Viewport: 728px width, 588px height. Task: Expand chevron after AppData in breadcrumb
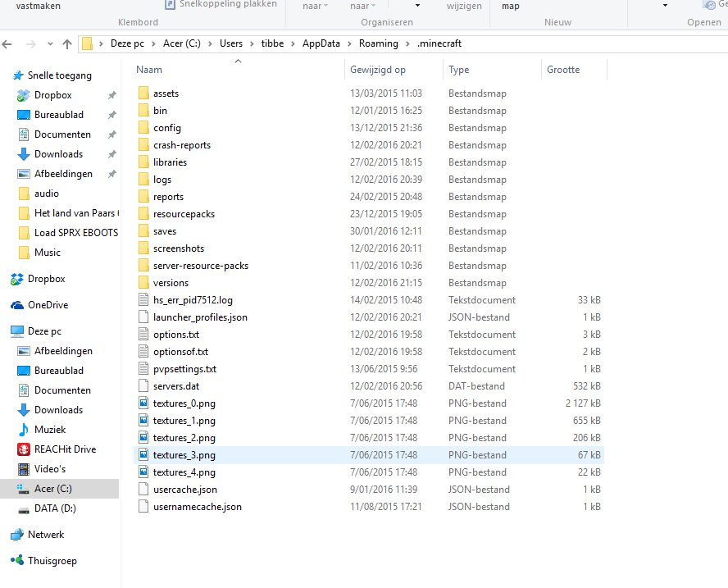click(349, 43)
